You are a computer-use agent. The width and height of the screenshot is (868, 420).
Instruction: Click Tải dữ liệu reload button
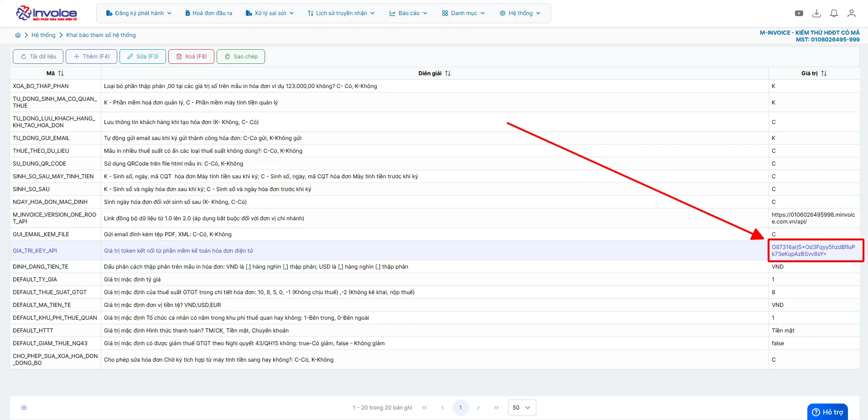tap(38, 57)
